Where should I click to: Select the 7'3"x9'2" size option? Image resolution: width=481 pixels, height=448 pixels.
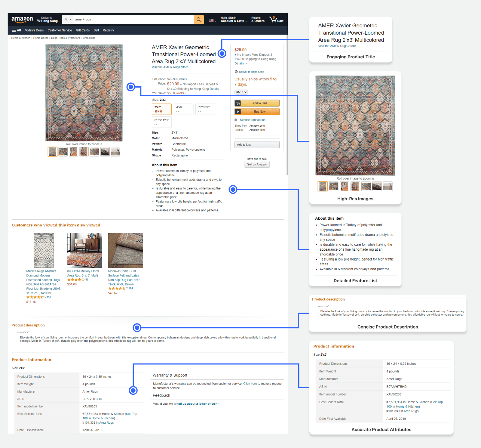click(205, 109)
